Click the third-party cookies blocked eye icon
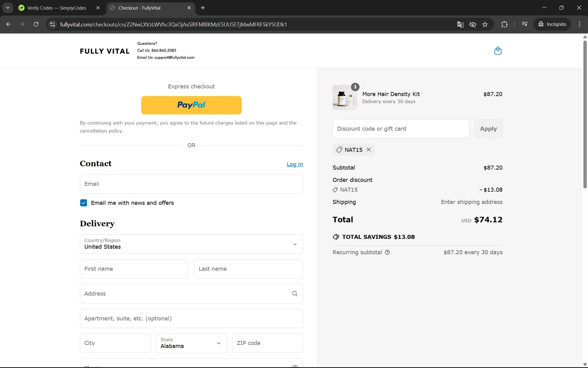This screenshot has height=368, width=588. [x=473, y=24]
